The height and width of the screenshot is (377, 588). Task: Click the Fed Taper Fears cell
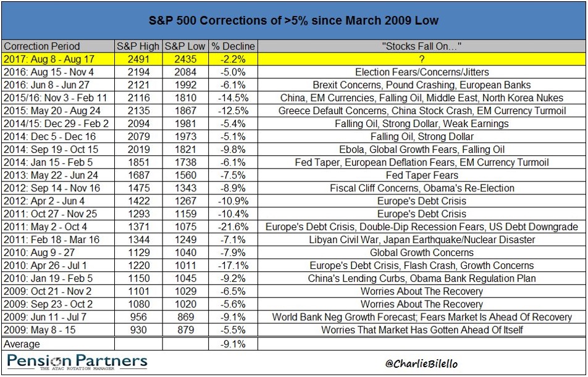pos(422,175)
